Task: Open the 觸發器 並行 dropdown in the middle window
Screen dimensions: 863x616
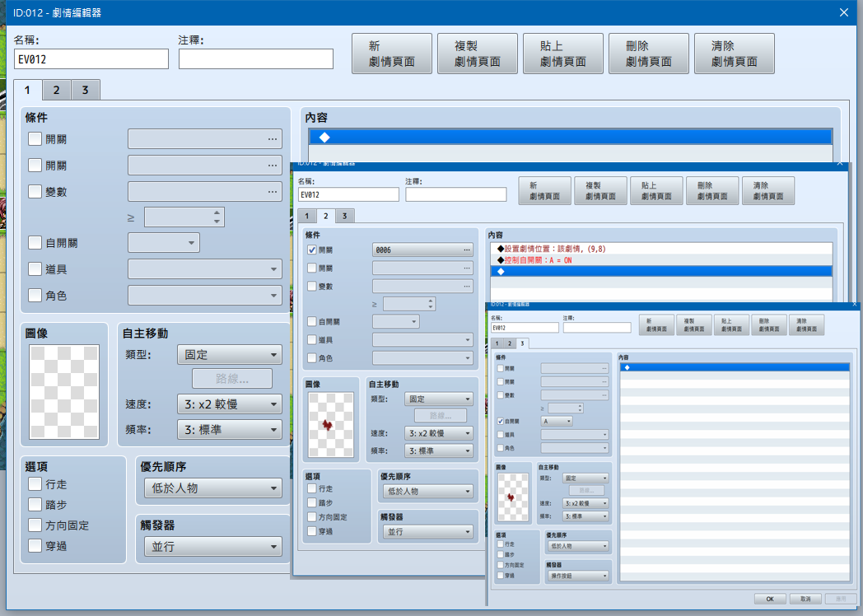Action: [x=427, y=532]
